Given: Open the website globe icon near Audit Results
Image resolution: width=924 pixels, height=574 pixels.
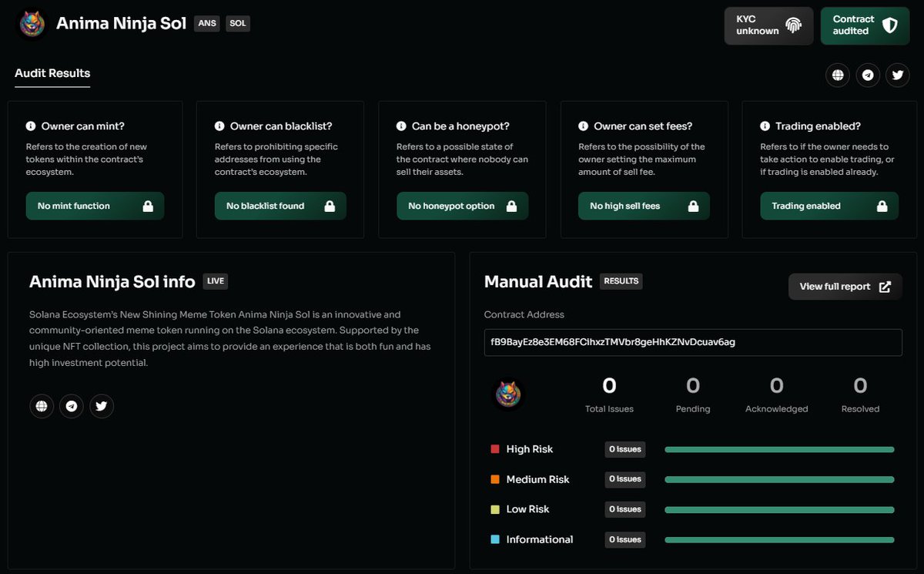Looking at the screenshot, I should (x=838, y=76).
